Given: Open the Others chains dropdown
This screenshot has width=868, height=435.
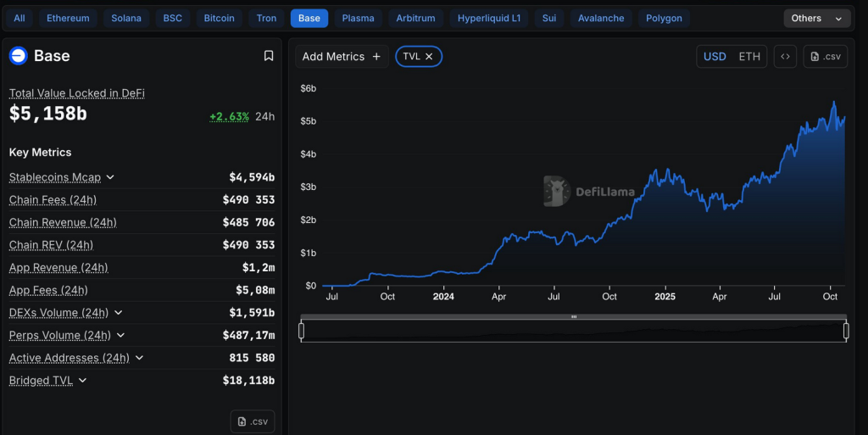Looking at the screenshot, I should [817, 19].
